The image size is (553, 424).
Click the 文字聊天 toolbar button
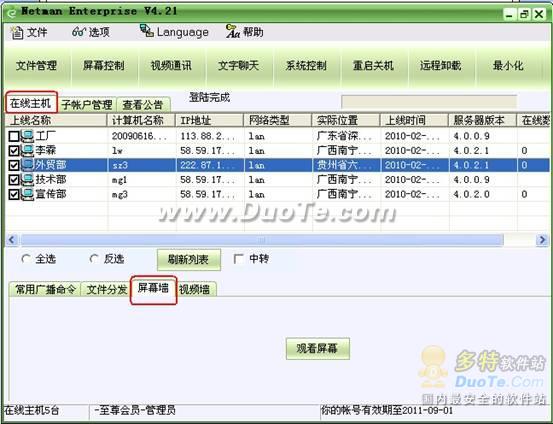click(x=239, y=66)
